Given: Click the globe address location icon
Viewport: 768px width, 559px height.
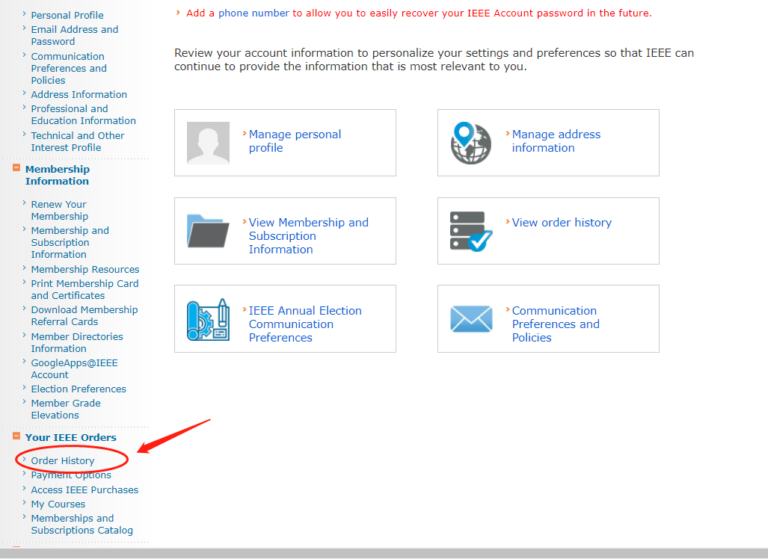Looking at the screenshot, I should pyautogui.click(x=471, y=143).
